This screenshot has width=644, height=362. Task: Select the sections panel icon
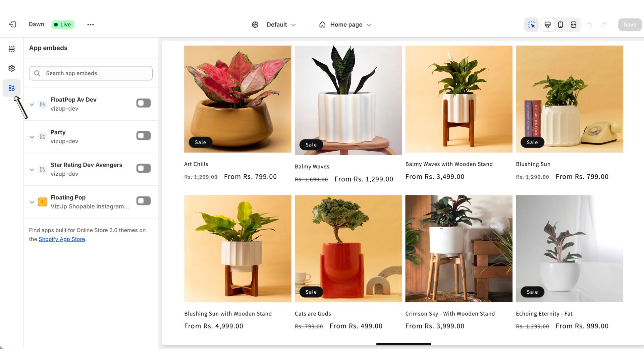coord(12,49)
